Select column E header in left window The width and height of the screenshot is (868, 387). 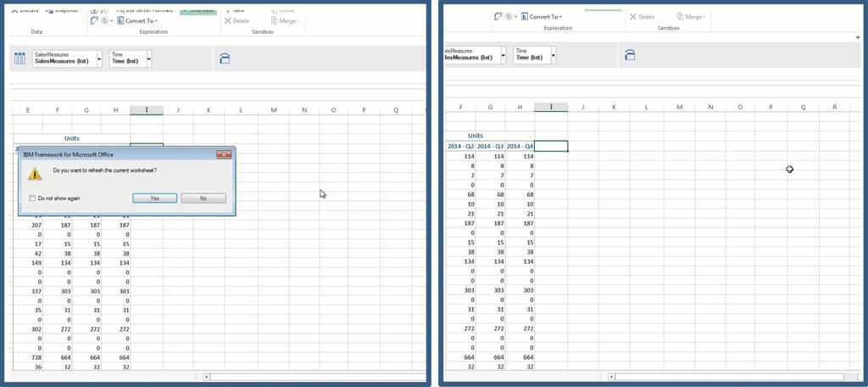click(x=28, y=110)
